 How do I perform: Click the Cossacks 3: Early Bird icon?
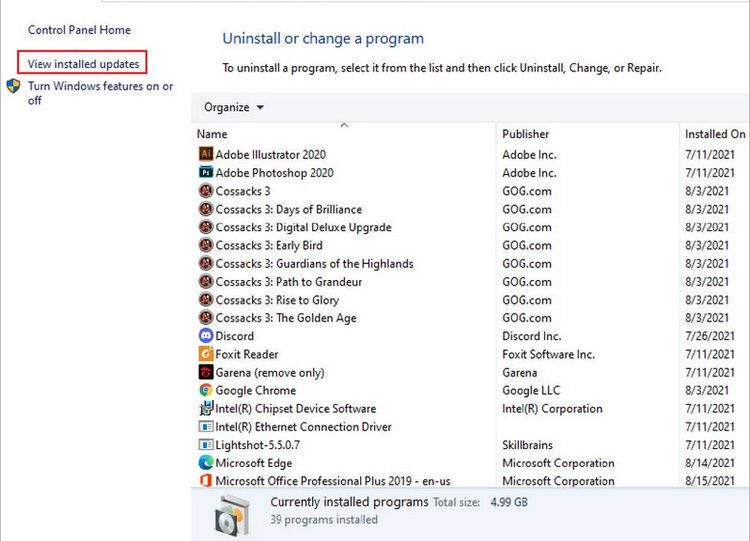click(x=206, y=245)
